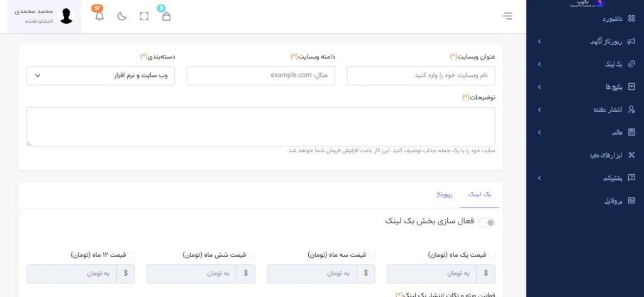Check the قیمت سه ماه checkbox

pyautogui.click(x=372, y=255)
